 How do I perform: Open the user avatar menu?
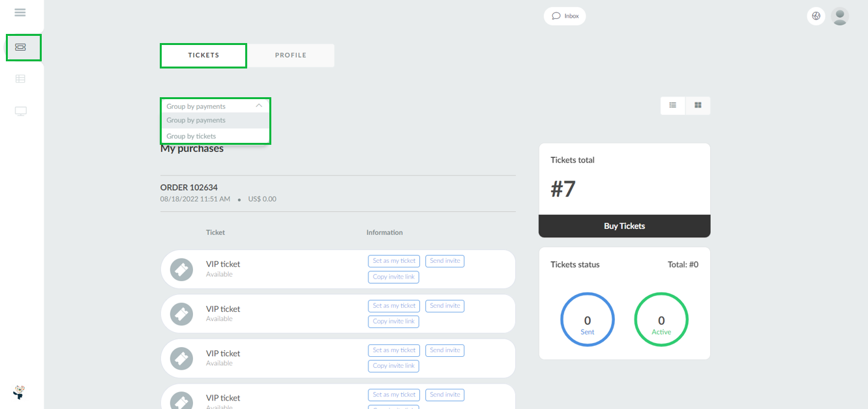(x=840, y=16)
